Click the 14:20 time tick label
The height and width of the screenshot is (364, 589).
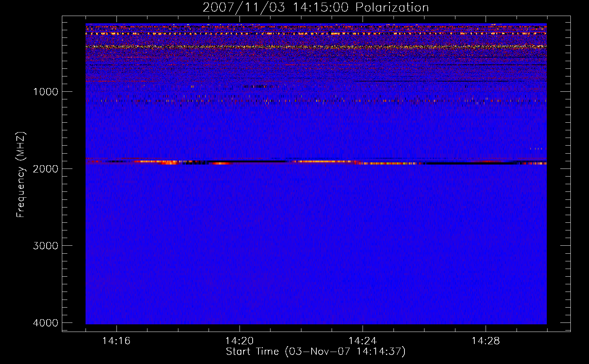(x=240, y=341)
